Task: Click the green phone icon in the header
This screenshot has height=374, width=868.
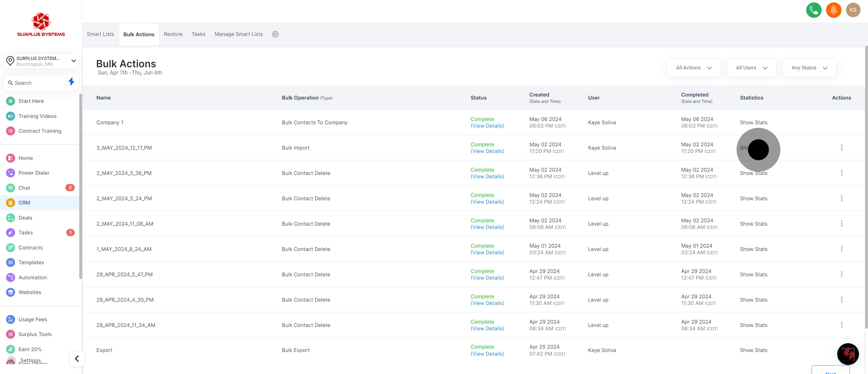Action: (814, 10)
